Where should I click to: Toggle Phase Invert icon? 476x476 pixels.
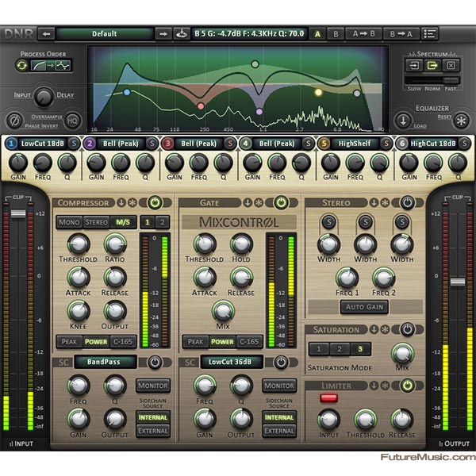click(x=14, y=121)
